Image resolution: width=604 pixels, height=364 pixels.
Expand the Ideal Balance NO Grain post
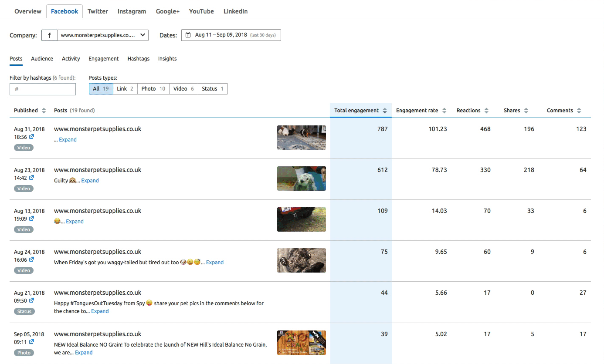pos(84,353)
